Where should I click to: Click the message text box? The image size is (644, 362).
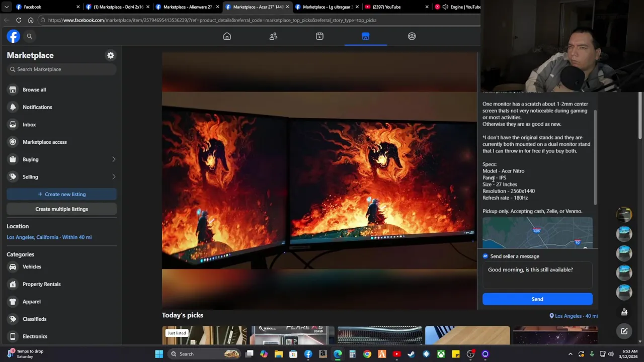click(x=537, y=275)
